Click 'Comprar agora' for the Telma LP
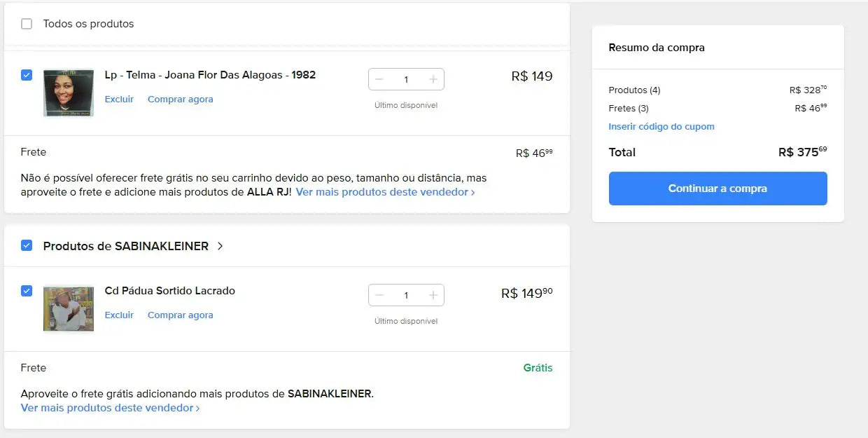Viewport: 868px width, 438px height. 180,100
